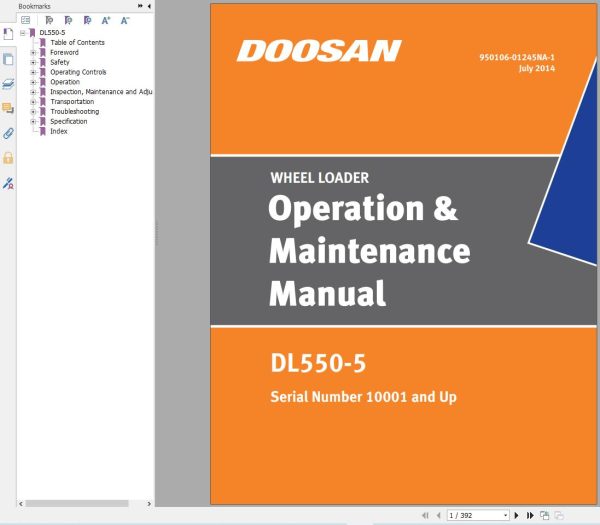This screenshot has height=525, width=600.
Task: Click the DOOSAN logo on cover page
Action: 319,51
